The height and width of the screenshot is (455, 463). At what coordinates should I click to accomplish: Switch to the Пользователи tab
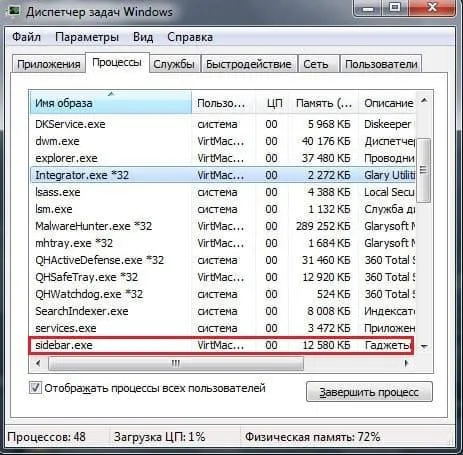tap(381, 64)
